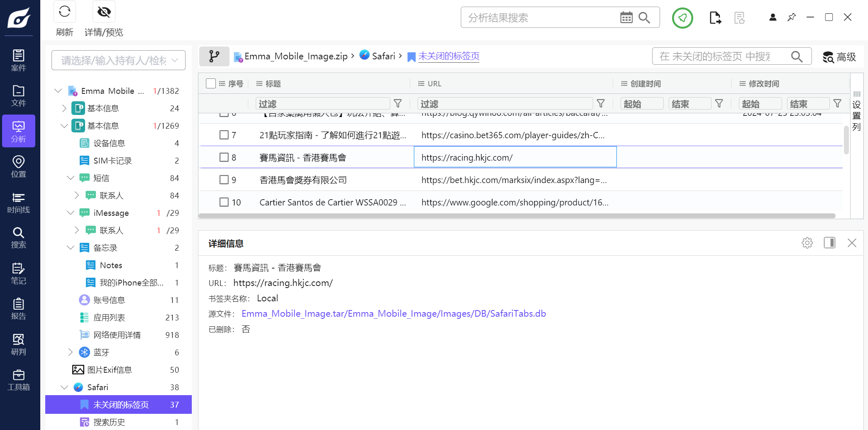
Task: Click the URL column filter funnel
Action: click(601, 103)
